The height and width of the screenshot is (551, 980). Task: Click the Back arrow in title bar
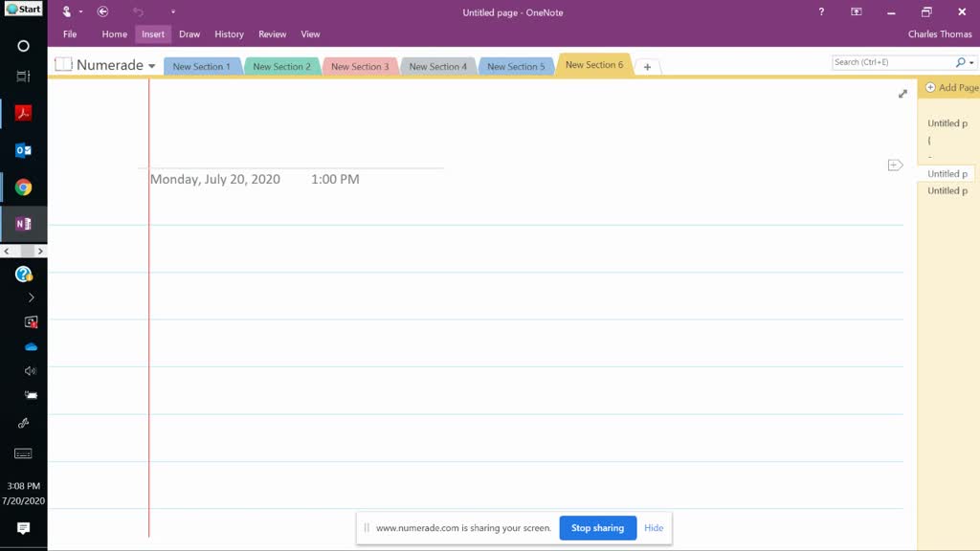click(x=102, y=11)
